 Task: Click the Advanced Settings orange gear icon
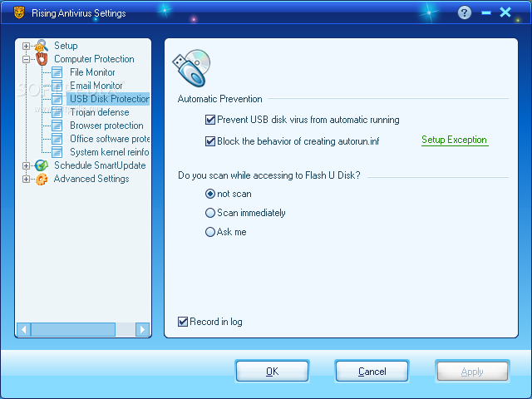(x=42, y=179)
